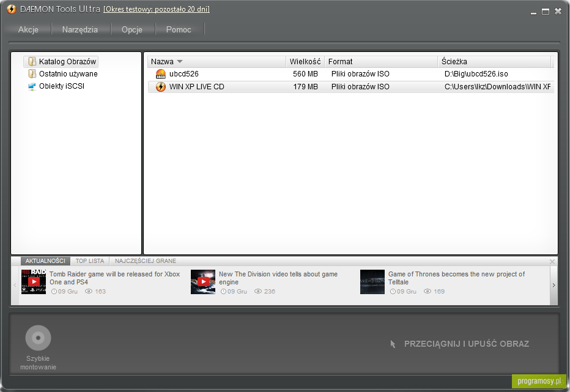The image size is (570, 392).
Task: Open the Game of Thrones news thumbnail
Action: tap(372, 282)
